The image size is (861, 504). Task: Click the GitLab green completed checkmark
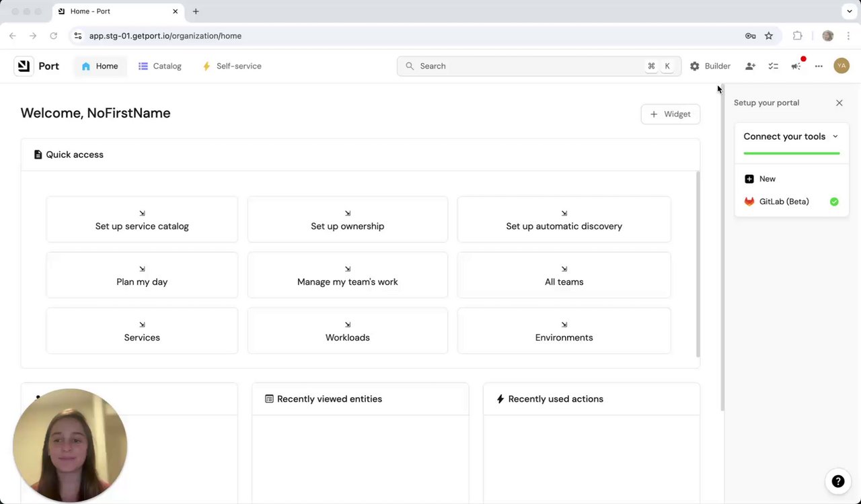pos(834,202)
